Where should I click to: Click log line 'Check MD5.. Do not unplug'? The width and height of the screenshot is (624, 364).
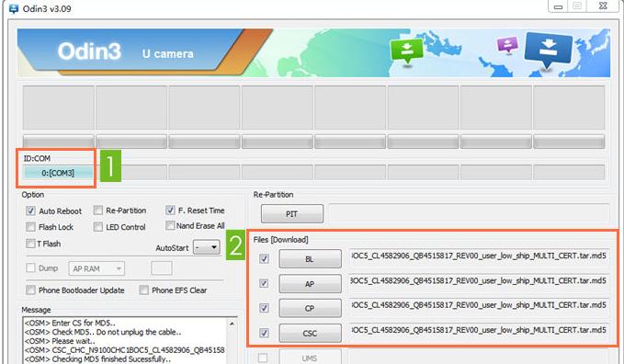[103, 332]
